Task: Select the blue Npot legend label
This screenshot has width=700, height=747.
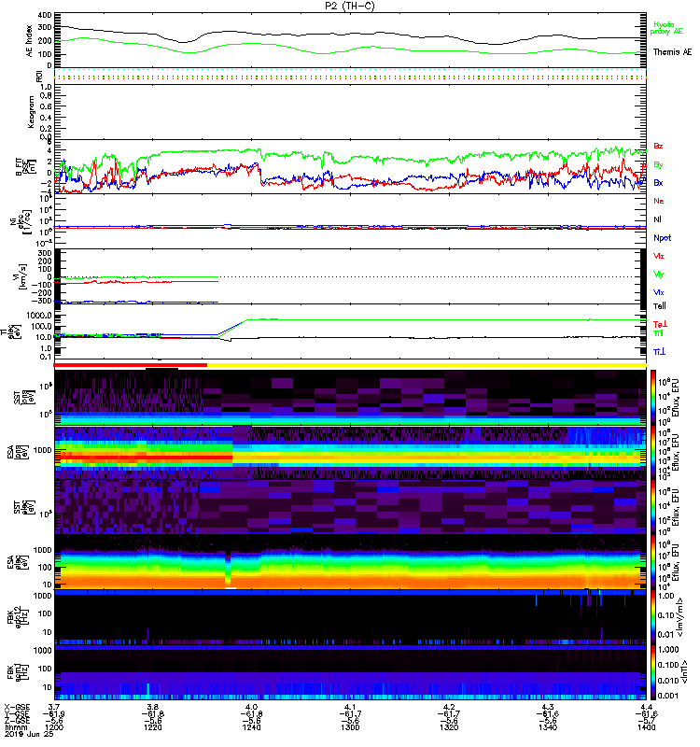Action: click(x=662, y=238)
